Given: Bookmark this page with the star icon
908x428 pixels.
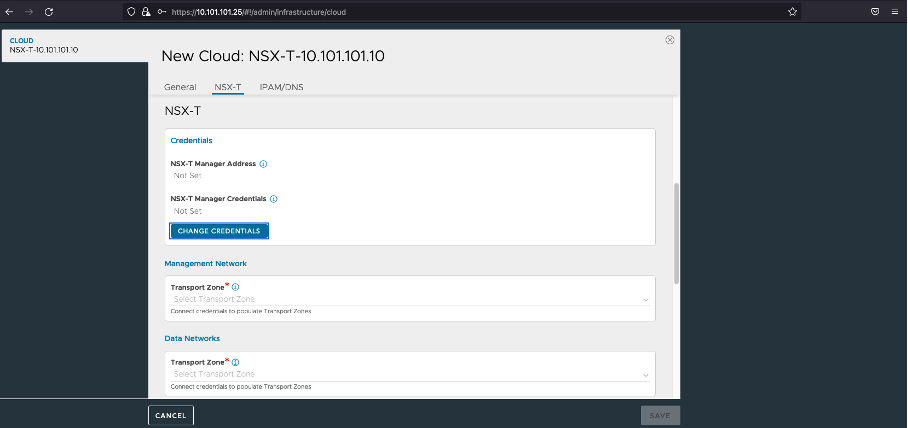Looking at the screenshot, I should coord(792,11).
